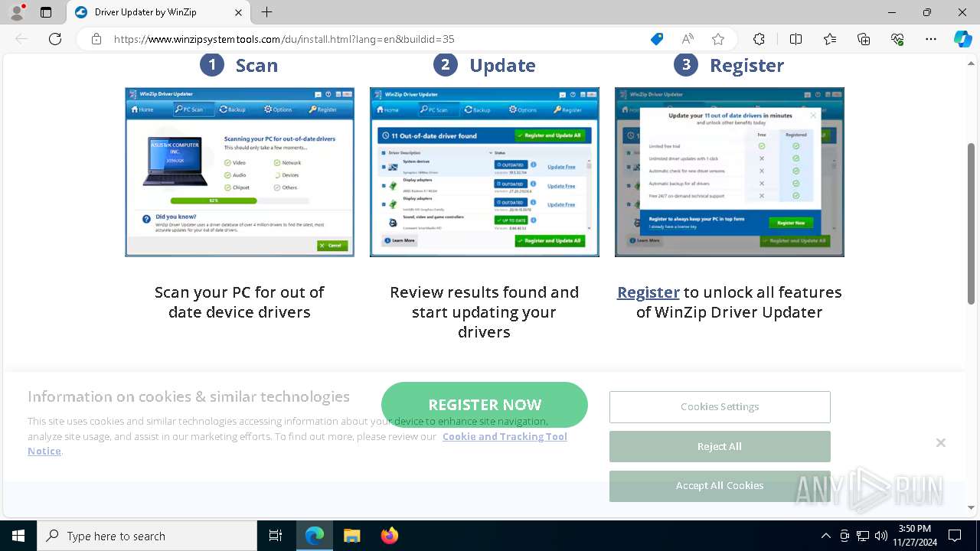Close the Driver Updater by WinZip tab
Screen dimensions: 980x551
coord(238,12)
